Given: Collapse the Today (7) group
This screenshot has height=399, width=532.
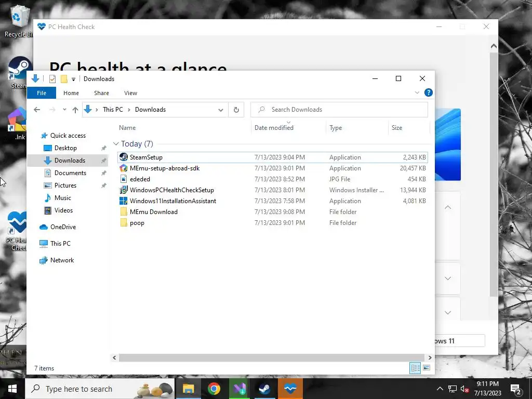Looking at the screenshot, I should tap(116, 144).
